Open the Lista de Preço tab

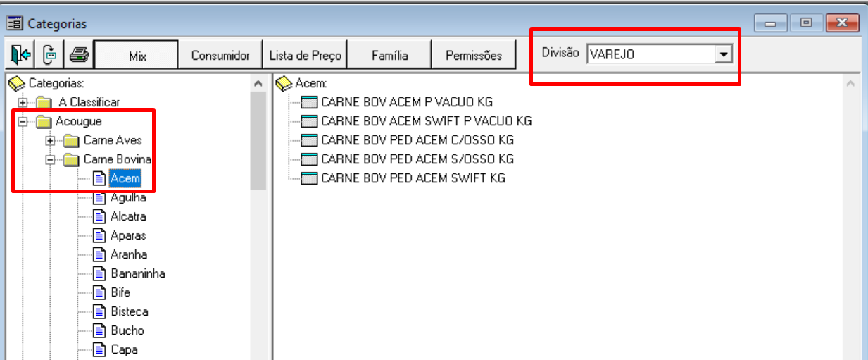306,55
